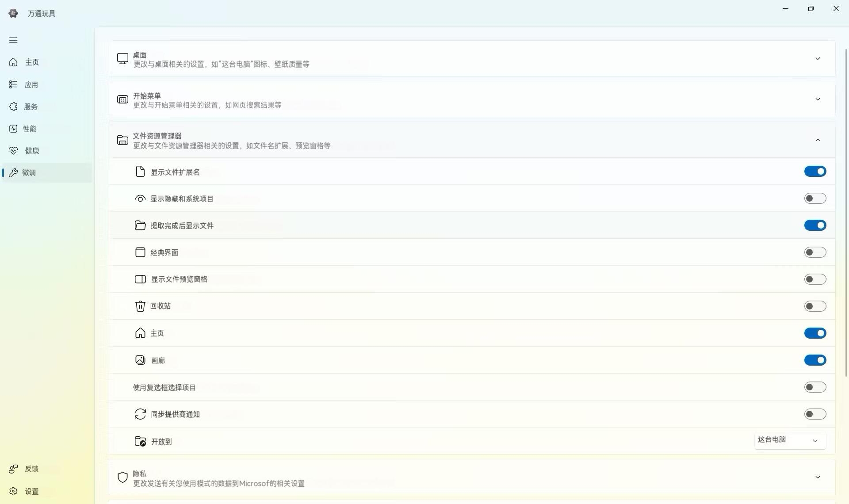Turn on 使用复选框选择项目 toggle
This screenshot has width=849, height=504.
pos(815,387)
